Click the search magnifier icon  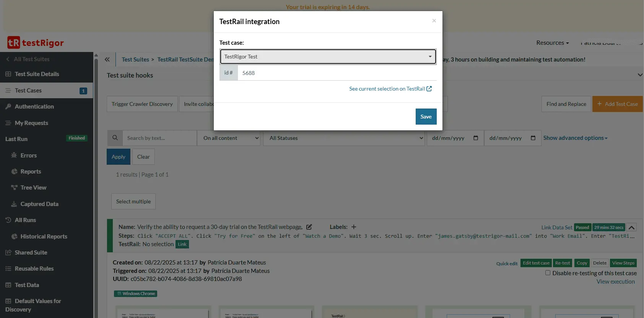pyautogui.click(x=115, y=138)
